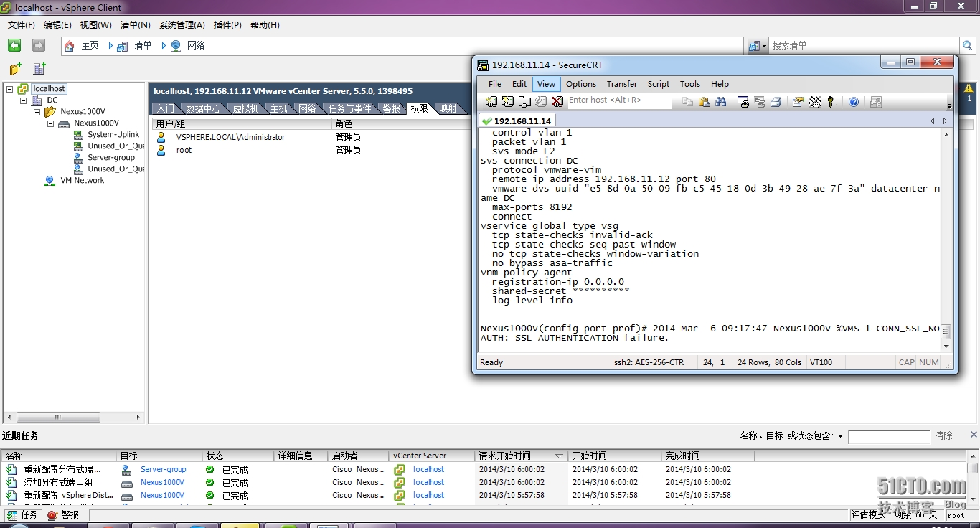
Task: Select VM Network in the tree
Action: tap(82, 181)
